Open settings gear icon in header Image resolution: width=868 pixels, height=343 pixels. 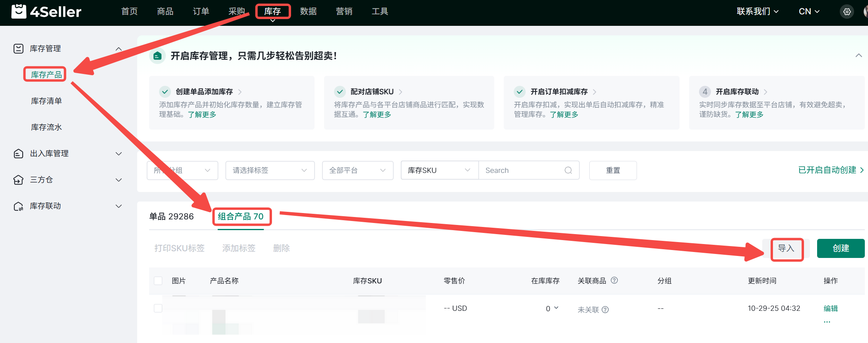847,12
